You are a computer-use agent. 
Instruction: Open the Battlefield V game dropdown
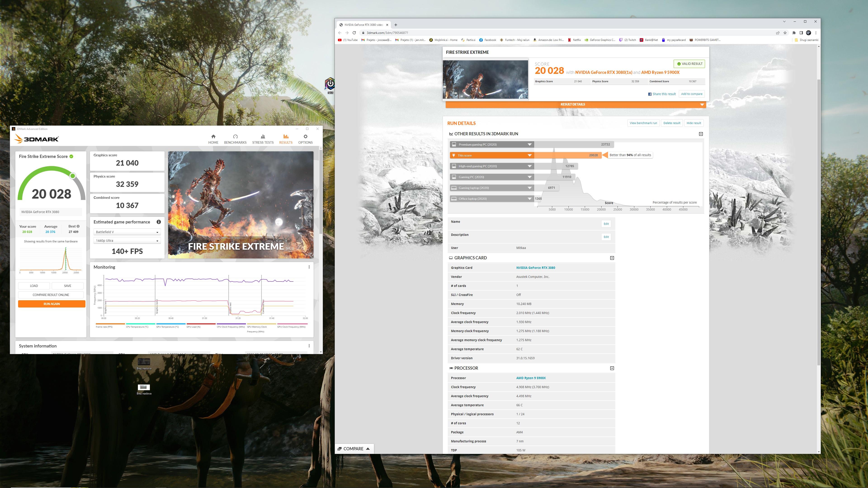coord(127,232)
